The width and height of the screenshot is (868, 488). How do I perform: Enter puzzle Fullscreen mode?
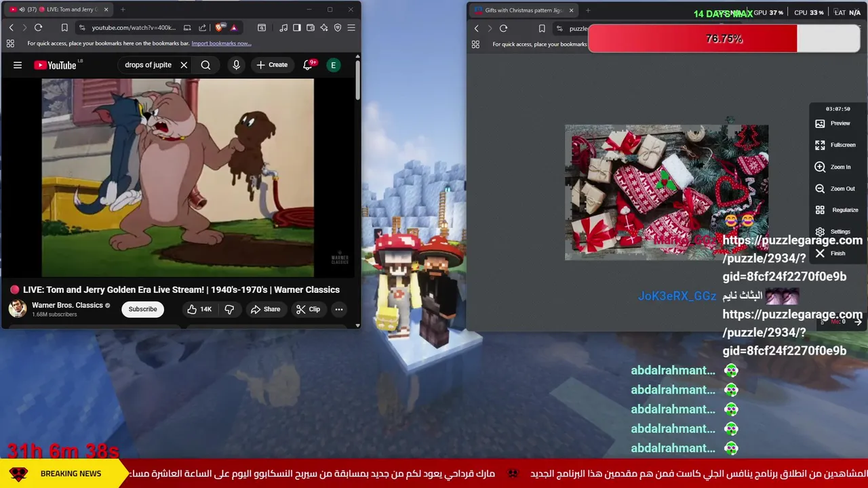(x=835, y=145)
